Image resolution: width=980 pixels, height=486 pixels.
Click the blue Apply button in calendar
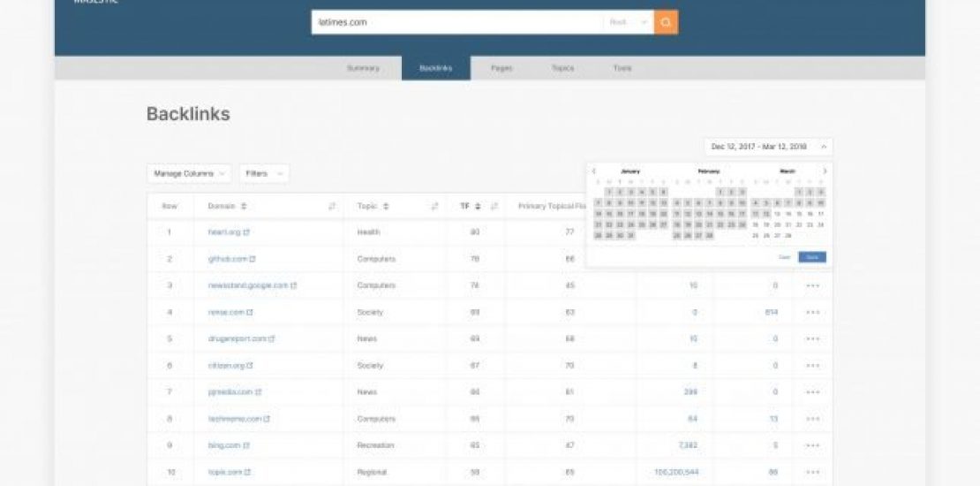811,257
